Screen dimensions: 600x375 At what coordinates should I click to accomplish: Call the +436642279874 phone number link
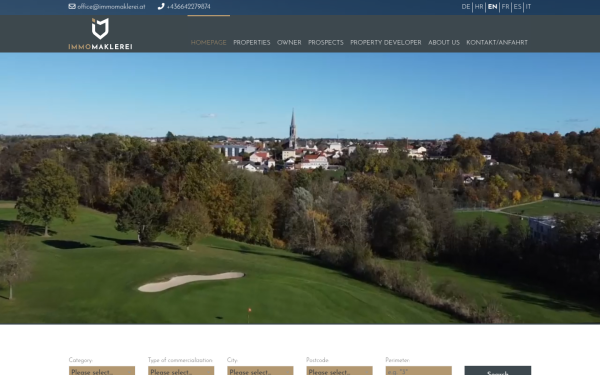click(189, 7)
